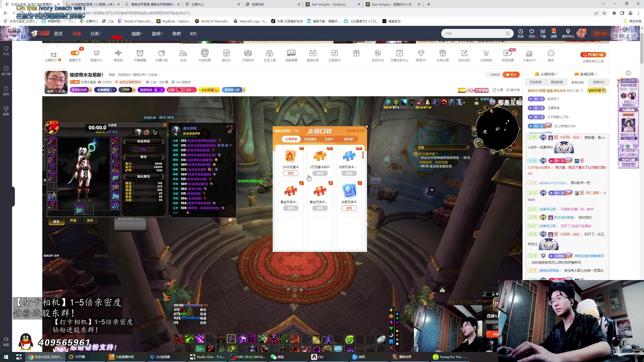
Task: Bookmark this page with the star icon
Action: [x=604, y=13]
